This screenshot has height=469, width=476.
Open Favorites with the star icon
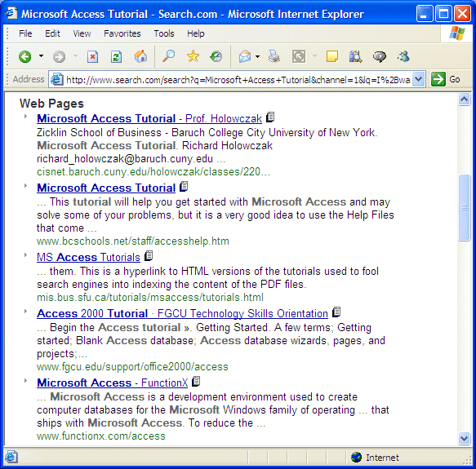[x=193, y=56]
